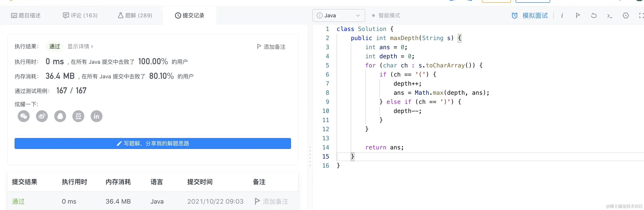Open the 通过 submission result row link
This screenshot has height=210, width=644.
[x=18, y=202]
